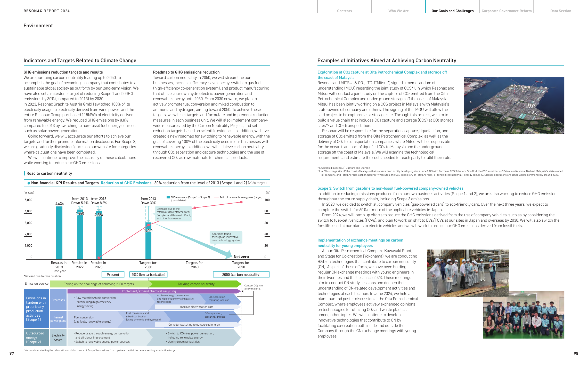Click the plant tour photo with helmeted employees
Viewport: 588px width, 369px height.
coord(468,273)
